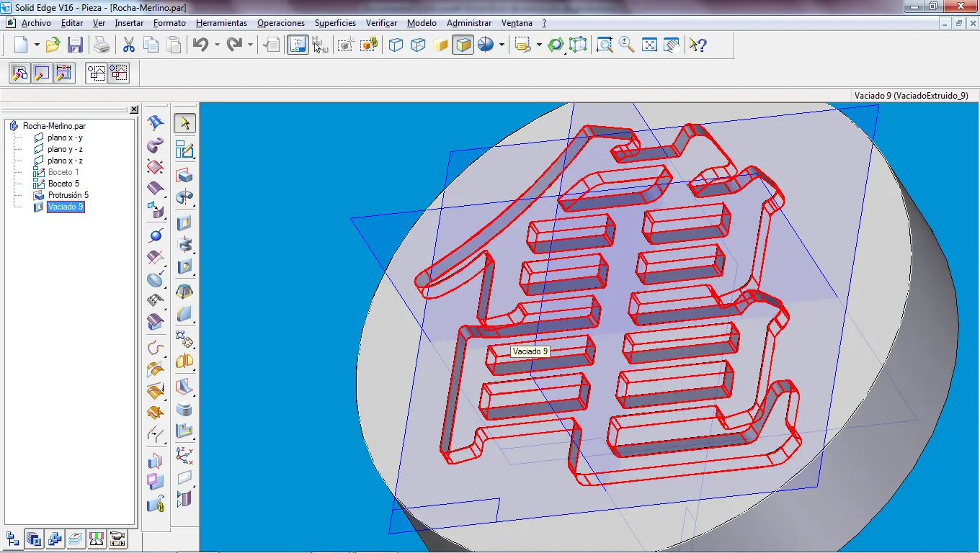The image size is (980, 553).
Task: Select the Sketch (Boceto) tool icon
Action: [185, 150]
